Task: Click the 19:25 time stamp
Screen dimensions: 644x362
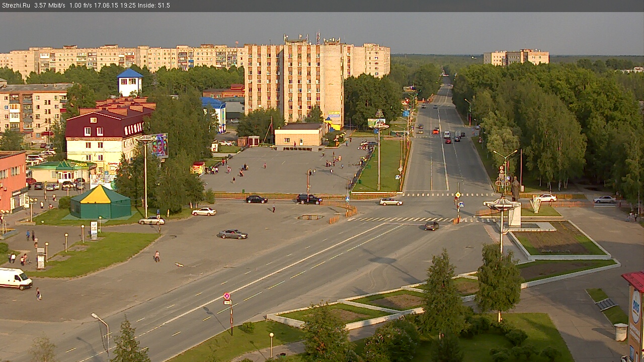Action: [129, 6]
